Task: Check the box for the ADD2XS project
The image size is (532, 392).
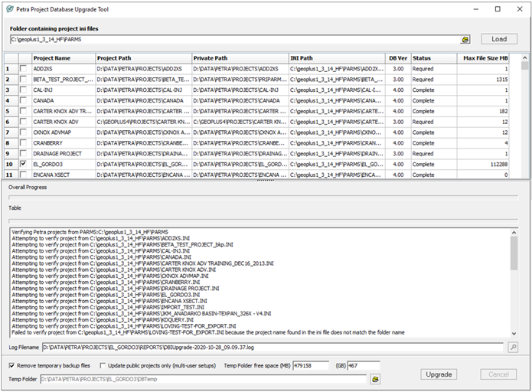Action: point(22,69)
